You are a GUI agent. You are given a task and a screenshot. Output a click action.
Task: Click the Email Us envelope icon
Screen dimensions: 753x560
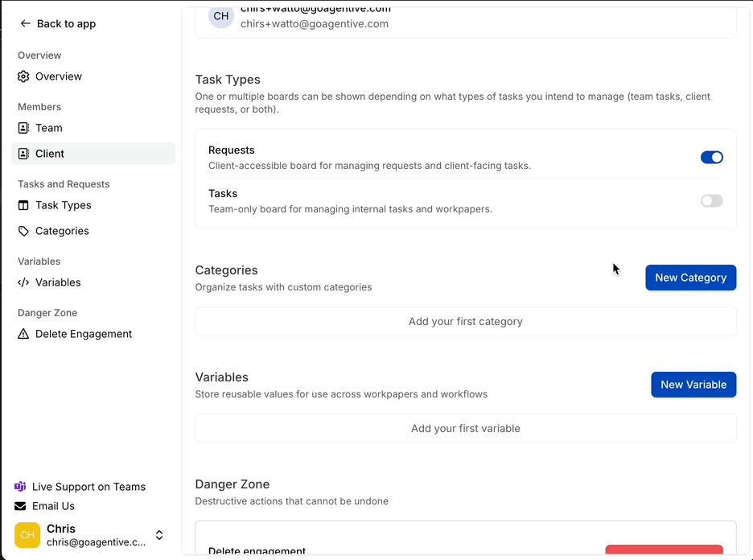coord(19,506)
